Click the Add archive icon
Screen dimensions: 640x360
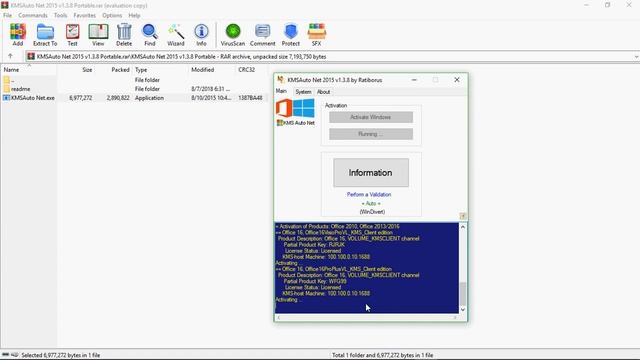click(18, 34)
